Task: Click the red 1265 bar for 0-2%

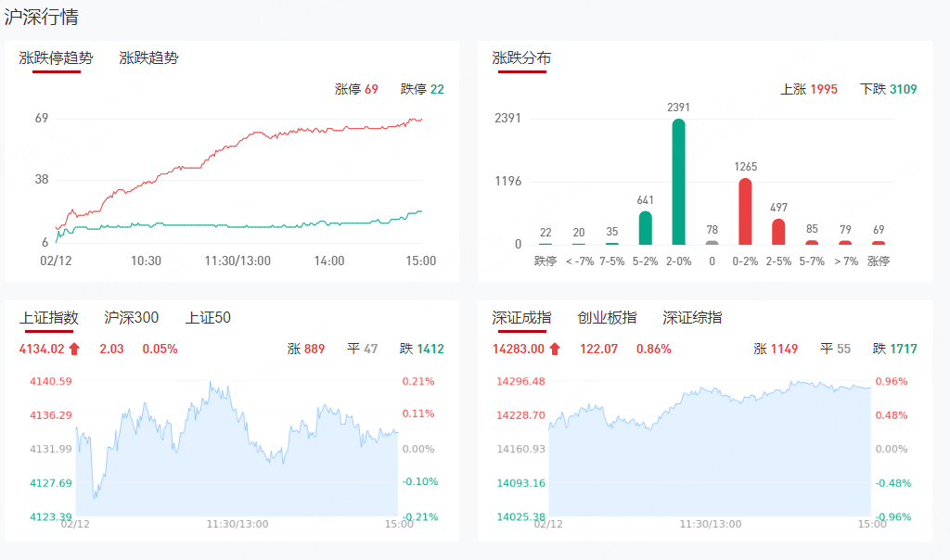Action: pyautogui.click(x=745, y=211)
